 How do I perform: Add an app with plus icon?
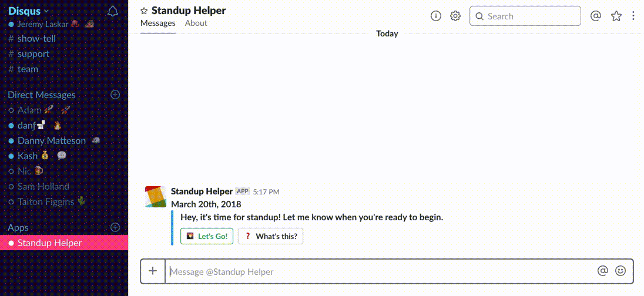115,227
